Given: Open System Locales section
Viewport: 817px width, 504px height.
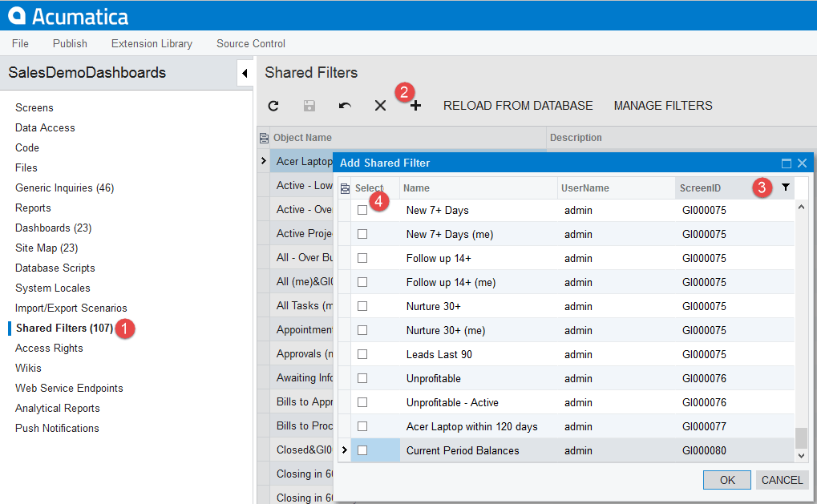Looking at the screenshot, I should click(x=53, y=288).
